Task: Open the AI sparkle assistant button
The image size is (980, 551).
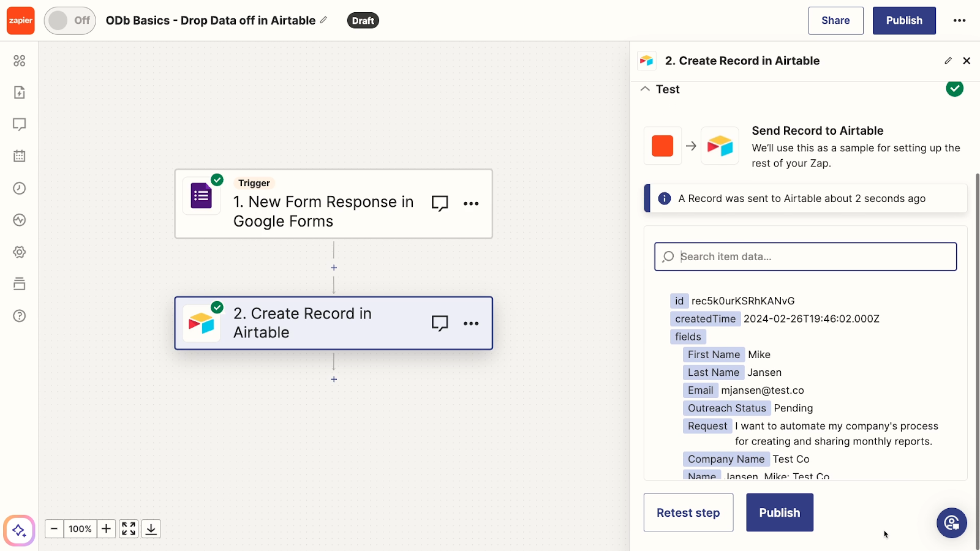Action: point(19,530)
